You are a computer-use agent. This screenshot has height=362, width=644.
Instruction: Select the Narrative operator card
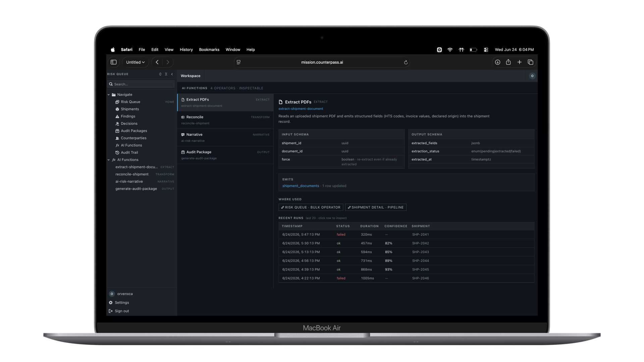(x=225, y=137)
